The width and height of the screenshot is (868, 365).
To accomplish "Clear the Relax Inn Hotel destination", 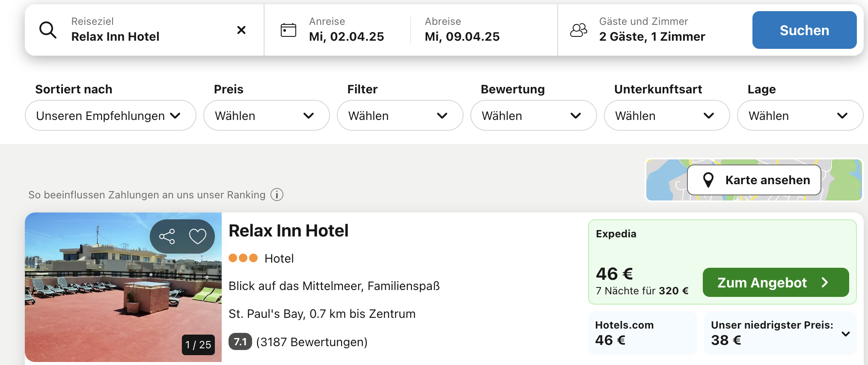I will pos(241,30).
